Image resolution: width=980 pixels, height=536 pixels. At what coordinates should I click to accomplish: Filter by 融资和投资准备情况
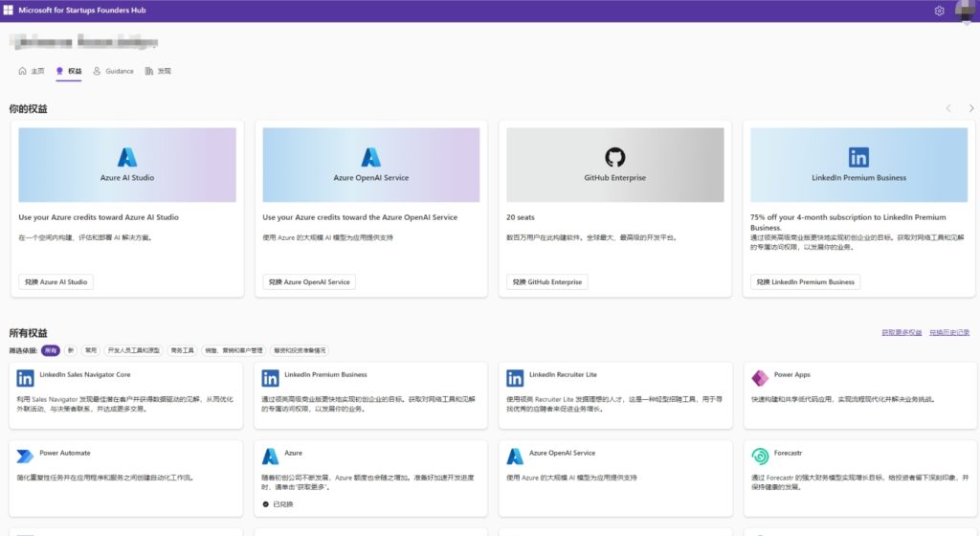pos(300,350)
